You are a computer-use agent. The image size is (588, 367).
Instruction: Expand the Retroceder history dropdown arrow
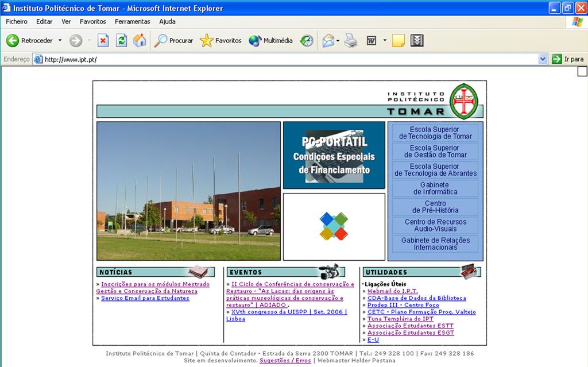(x=60, y=41)
